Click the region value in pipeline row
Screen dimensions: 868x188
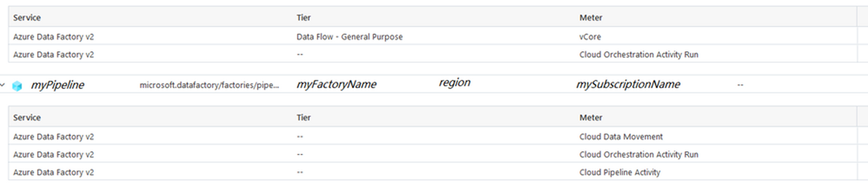(454, 83)
